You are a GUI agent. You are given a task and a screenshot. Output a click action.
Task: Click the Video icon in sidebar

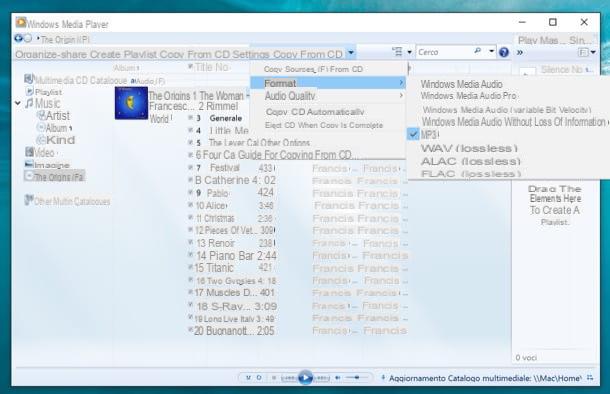point(29,152)
